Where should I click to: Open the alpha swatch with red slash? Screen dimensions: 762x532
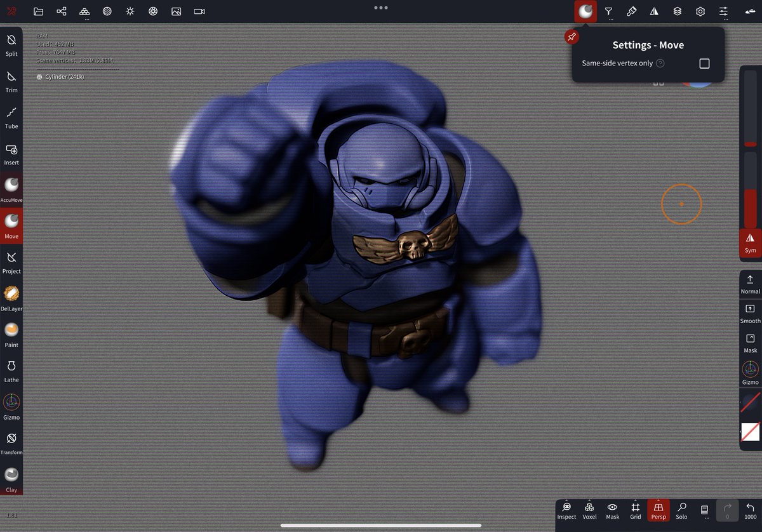(751, 432)
